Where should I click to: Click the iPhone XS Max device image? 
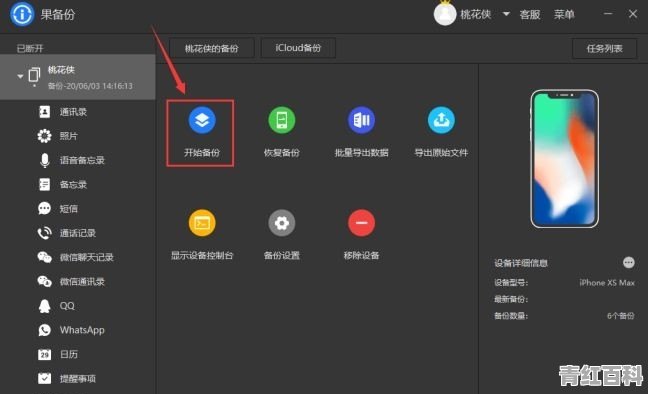(x=565, y=159)
